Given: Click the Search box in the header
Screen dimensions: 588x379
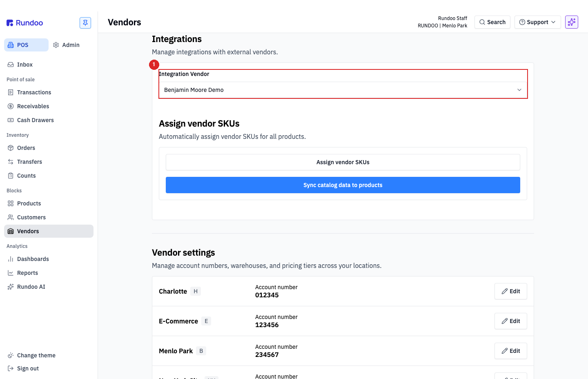Looking at the screenshot, I should pyautogui.click(x=492, y=22).
